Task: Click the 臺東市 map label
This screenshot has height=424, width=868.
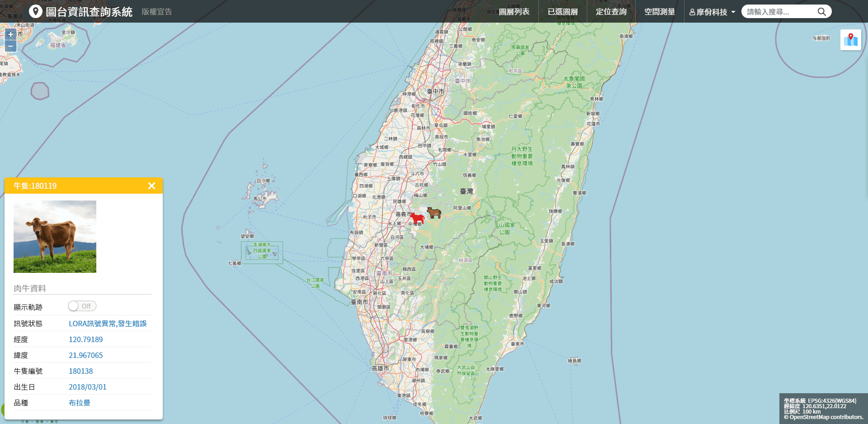Action: pos(517,344)
